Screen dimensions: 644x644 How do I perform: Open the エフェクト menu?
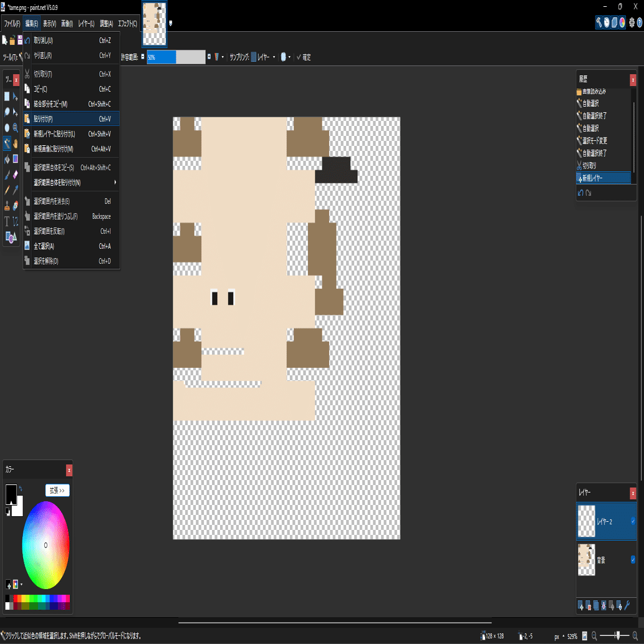[127, 24]
